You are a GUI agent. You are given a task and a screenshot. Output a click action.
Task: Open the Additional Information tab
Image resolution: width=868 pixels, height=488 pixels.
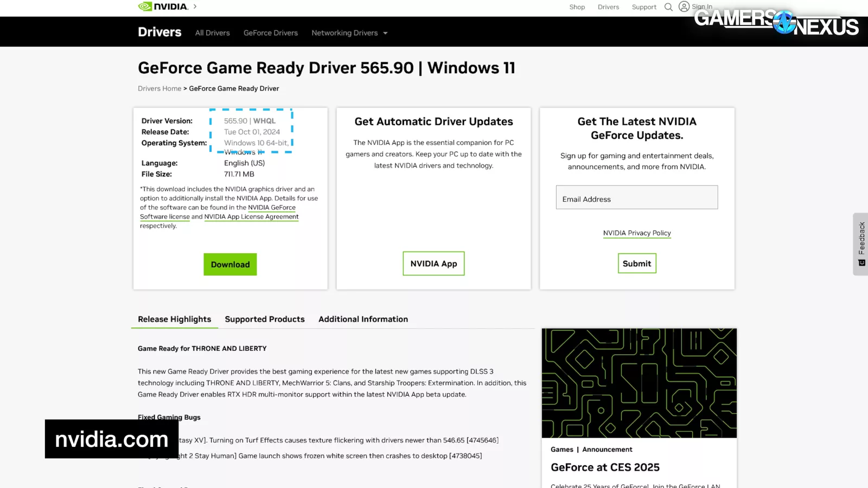[363, 319]
